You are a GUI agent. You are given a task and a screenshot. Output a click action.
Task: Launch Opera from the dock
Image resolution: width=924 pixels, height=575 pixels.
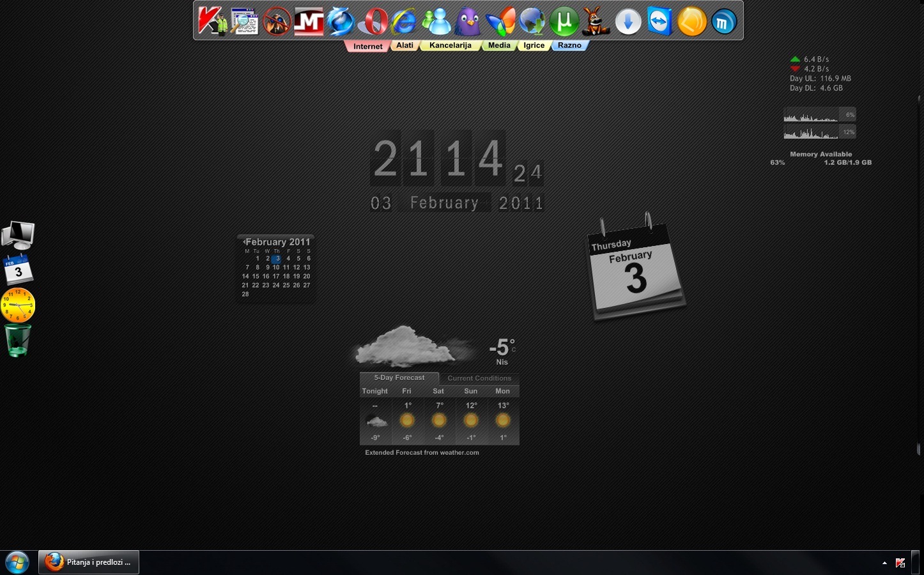373,21
